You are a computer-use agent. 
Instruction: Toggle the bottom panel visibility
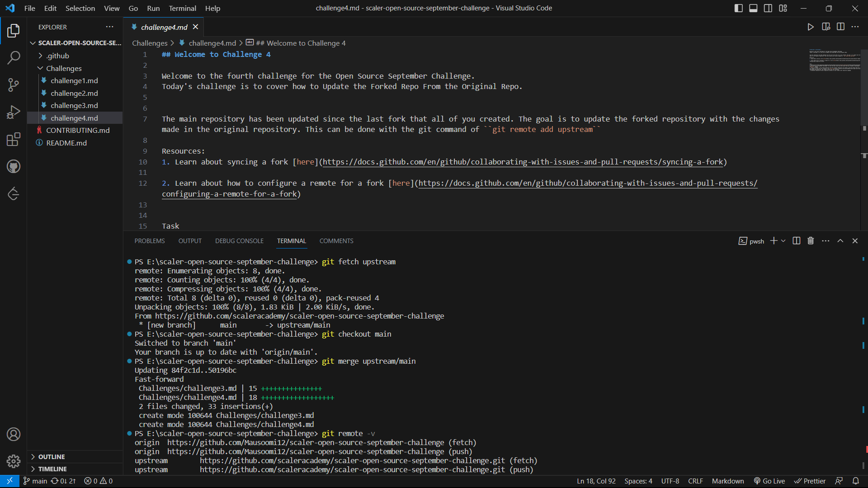point(753,8)
